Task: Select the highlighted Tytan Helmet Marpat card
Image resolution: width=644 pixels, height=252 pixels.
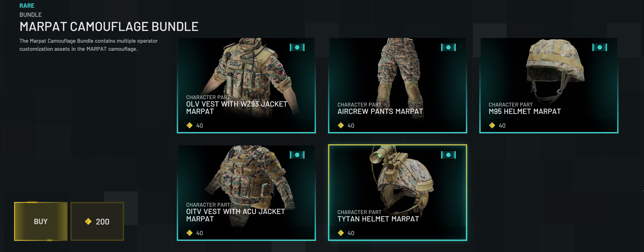Action: coord(397,193)
